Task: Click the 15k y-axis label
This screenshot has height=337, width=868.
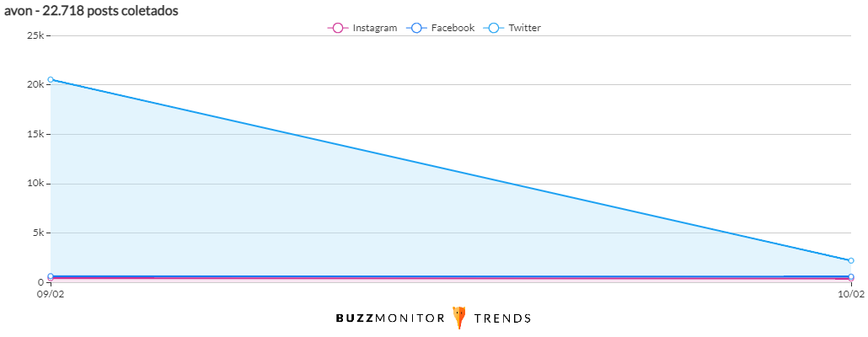Action: pyautogui.click(x=35, y=134)
